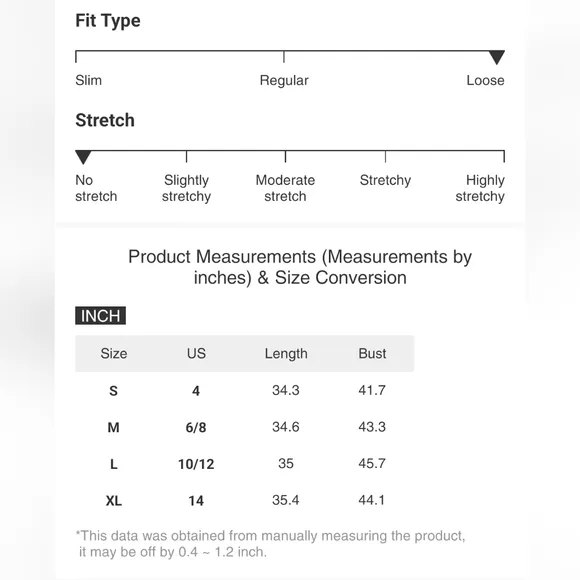Screen dimensions: 580x580
Task: Click the Moderate stretch label
Action: click(x=285, y=188)
